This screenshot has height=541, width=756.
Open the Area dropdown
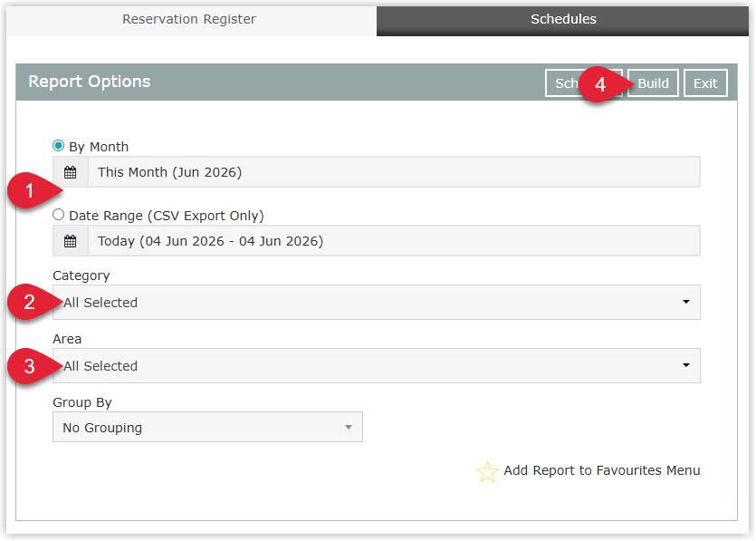pos(376,366)
